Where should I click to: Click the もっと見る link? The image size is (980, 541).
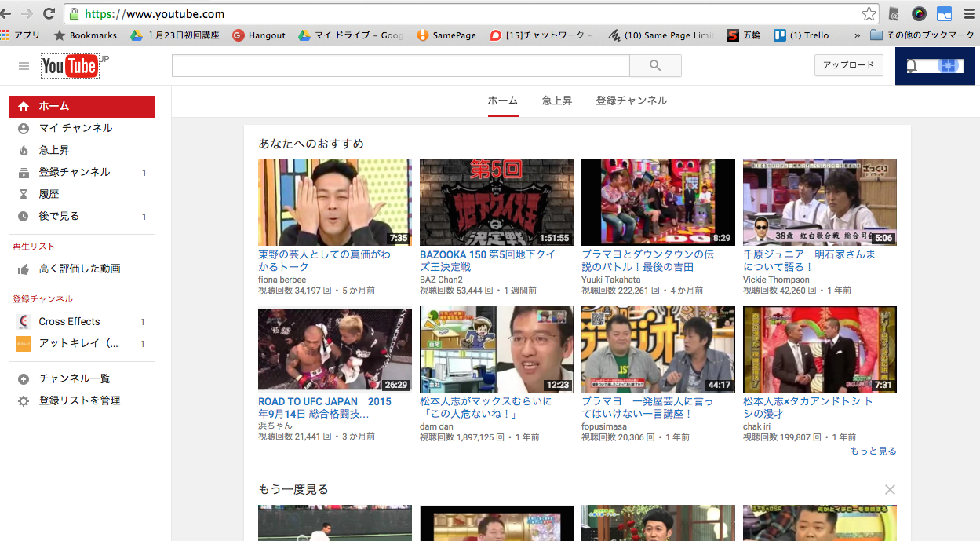click(x=873, y=451)
